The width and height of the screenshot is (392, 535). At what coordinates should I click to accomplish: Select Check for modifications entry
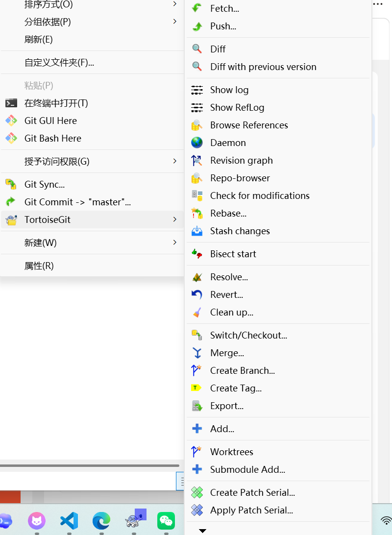tap(278, 195)
